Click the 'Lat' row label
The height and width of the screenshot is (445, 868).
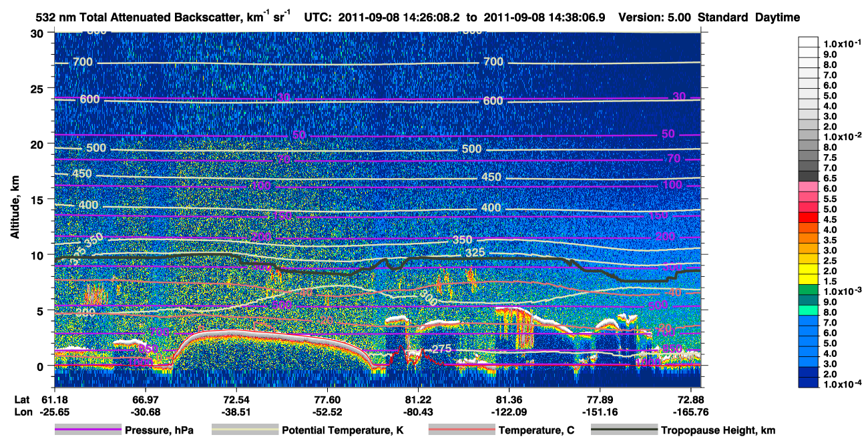click(x=21, y=400)
